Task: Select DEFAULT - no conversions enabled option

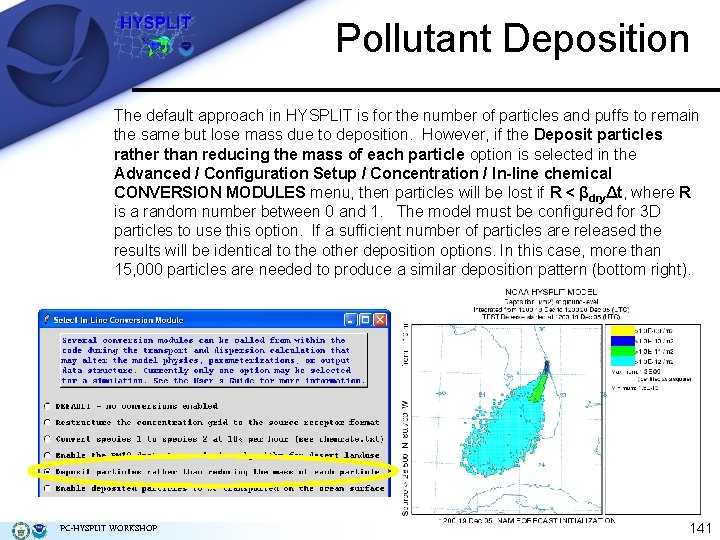Action: point(47,406)
